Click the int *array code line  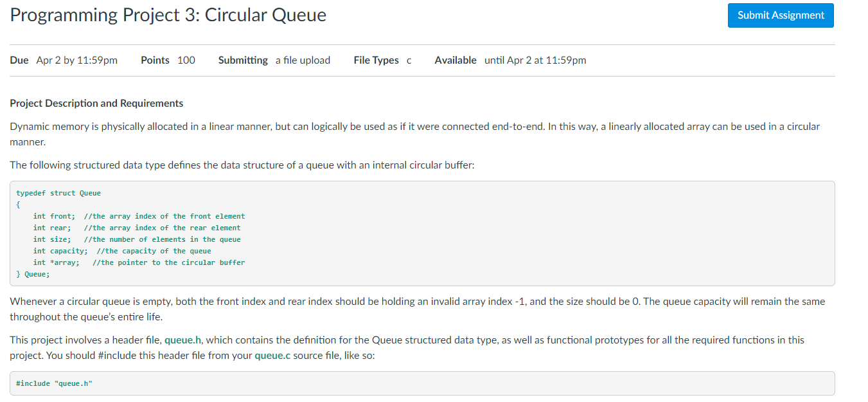[139, 262]
